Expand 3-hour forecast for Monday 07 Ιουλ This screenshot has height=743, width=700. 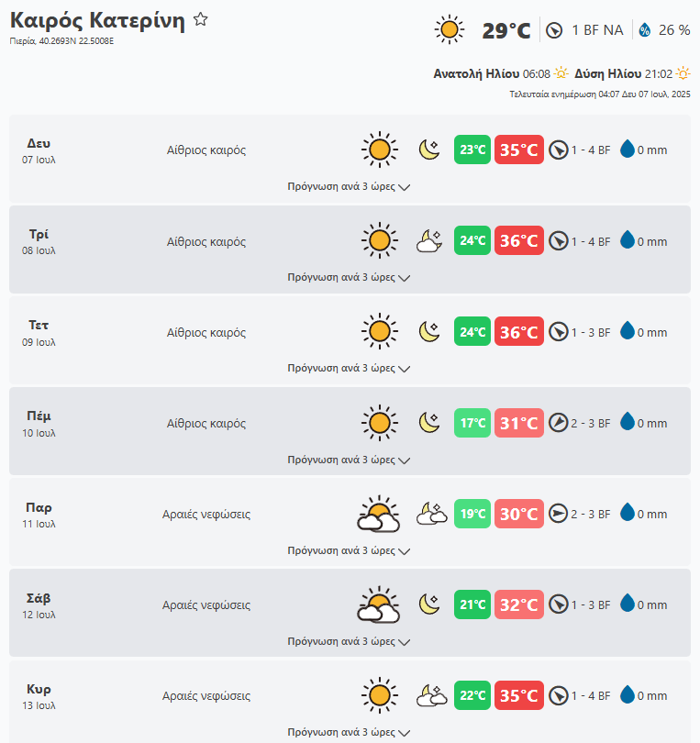pos(349,186)
